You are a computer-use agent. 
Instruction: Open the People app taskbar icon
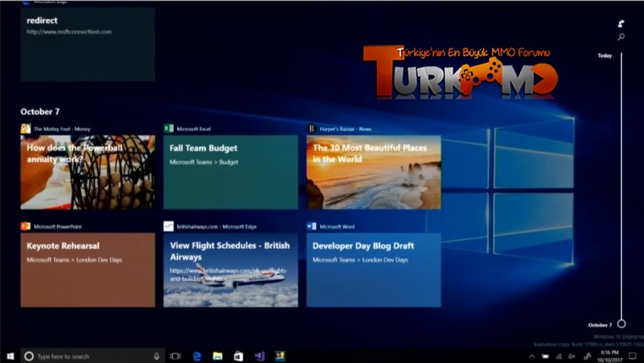click(x=280, y=356)
